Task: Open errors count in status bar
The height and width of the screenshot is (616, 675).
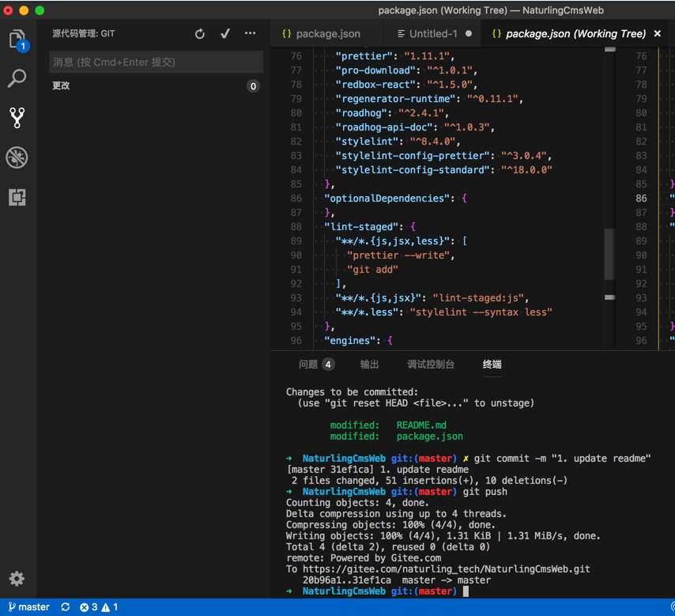Action: pyautogui.click(x=89, y=607)
